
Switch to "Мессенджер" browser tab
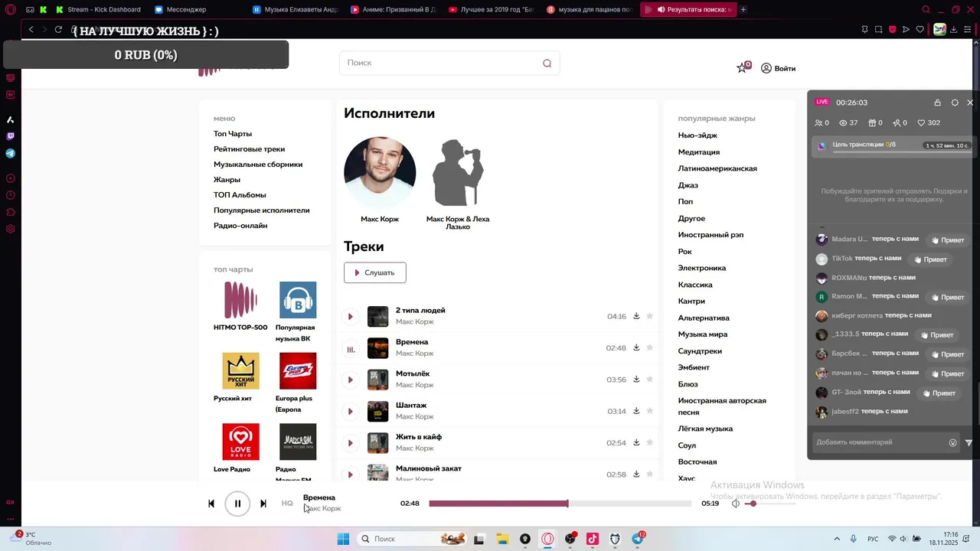click(x=188, y=10)
